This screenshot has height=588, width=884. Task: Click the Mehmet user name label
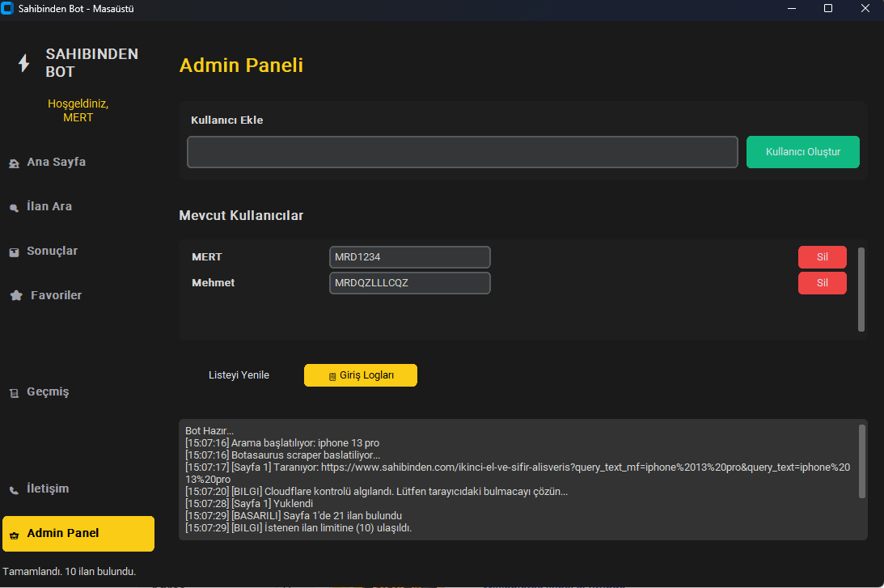point(213,283)
